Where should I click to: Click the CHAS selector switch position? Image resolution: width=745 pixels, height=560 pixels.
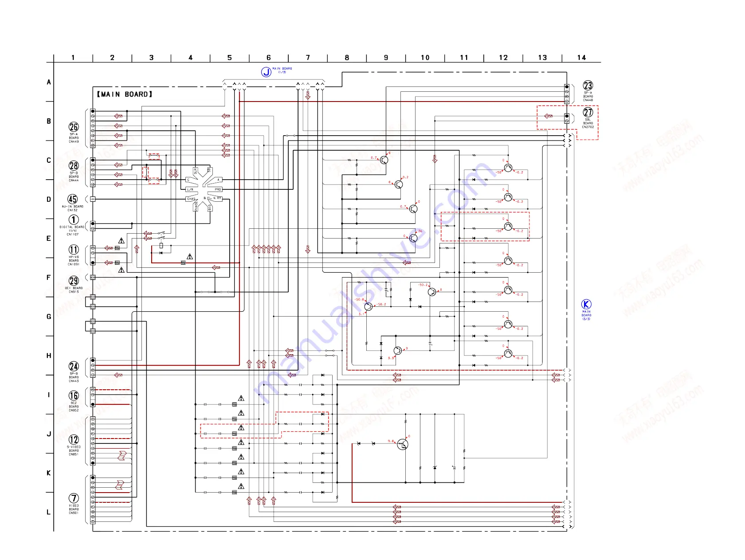click(191, 199)
